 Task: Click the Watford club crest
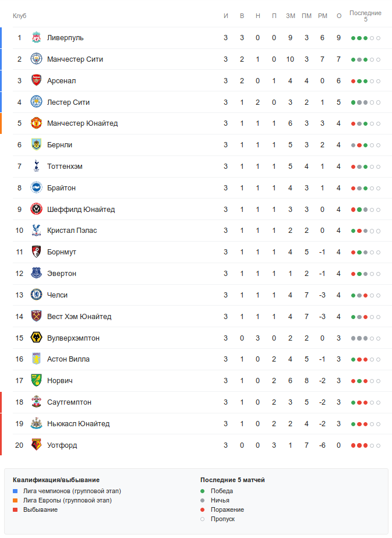[36, 445]
